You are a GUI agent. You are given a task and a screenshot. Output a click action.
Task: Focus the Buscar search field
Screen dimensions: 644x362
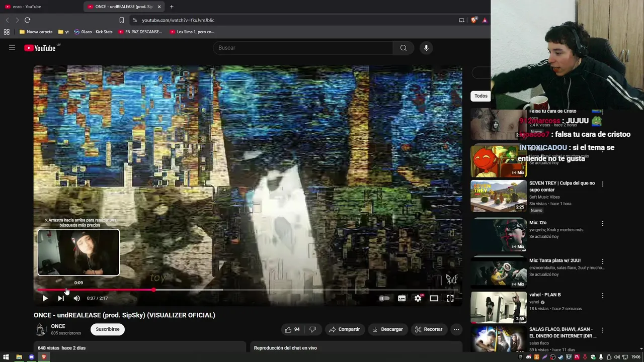point(303,48)
